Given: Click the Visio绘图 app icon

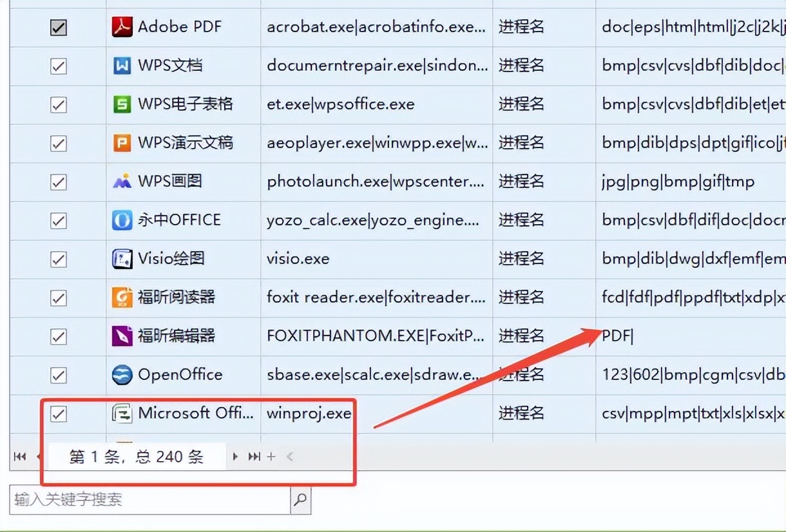Looking at the screenshot, I should click(122, 259).
